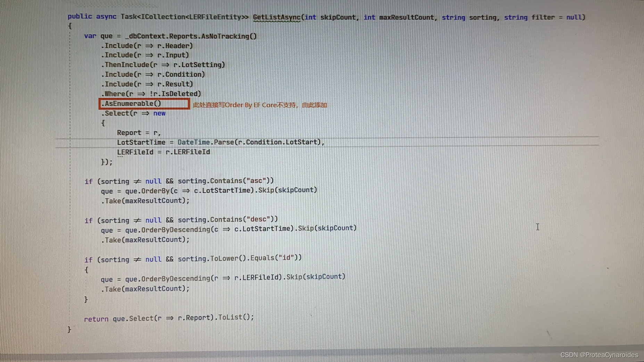Screen dimensions: 644x362
Task: Click the 'public async' keywords in the signature
Action: pos(92,16)
